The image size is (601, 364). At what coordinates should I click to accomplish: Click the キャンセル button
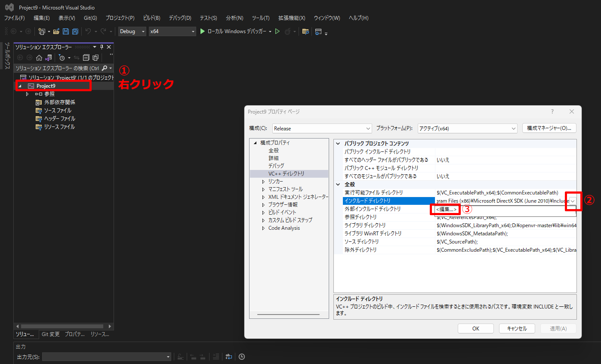(517, 328)
